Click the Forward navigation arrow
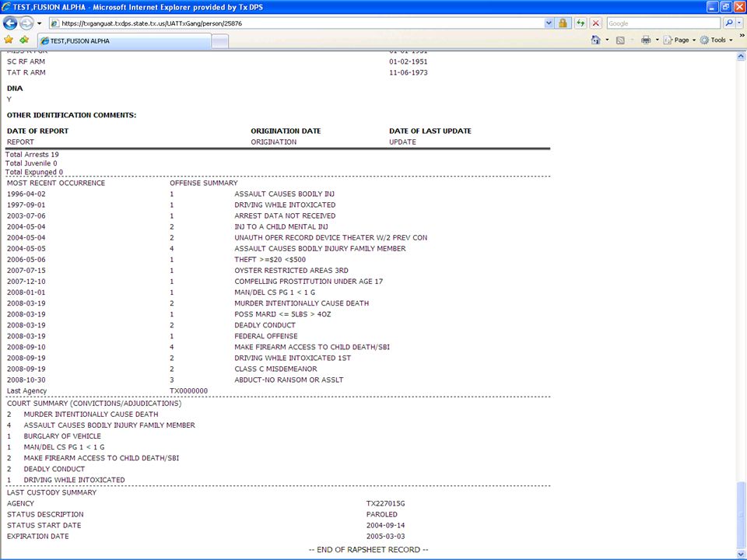This screenshot has width=747, height=560. (x=26, y=23)
